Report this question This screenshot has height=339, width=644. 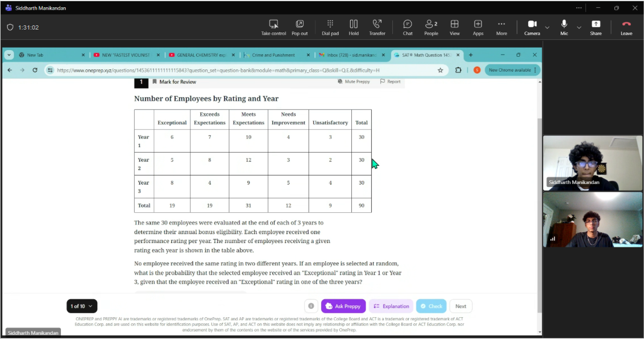[390, 81]
